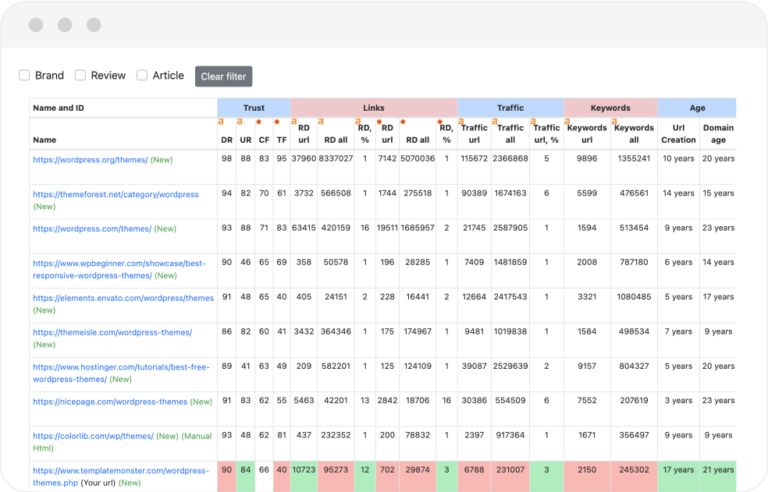Open the colorlib.com wp themes link
The height and width of the screenshot is (492, 768).
point(92,435)
